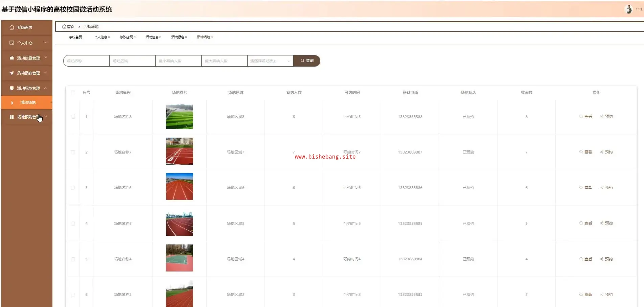Viewport: 644px width, 307px height.
Task: Open 系统首页 in the sidebar
Action: [x=27, y=27]
